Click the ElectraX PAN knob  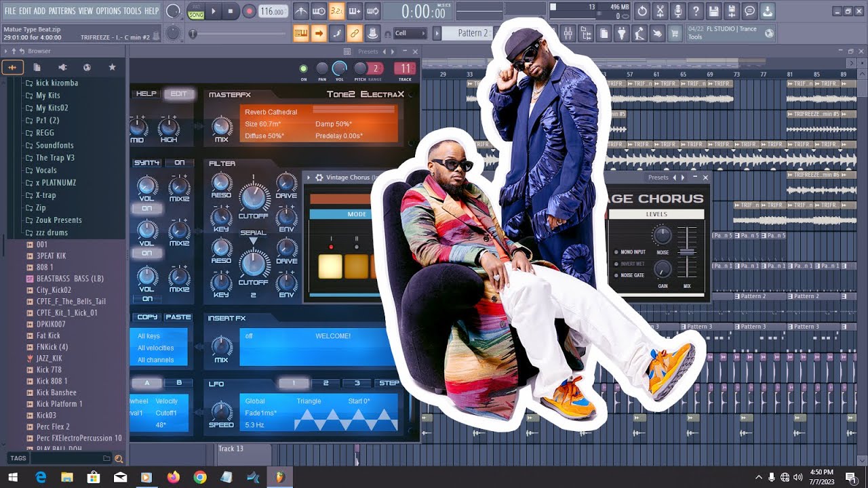point(322,68)
